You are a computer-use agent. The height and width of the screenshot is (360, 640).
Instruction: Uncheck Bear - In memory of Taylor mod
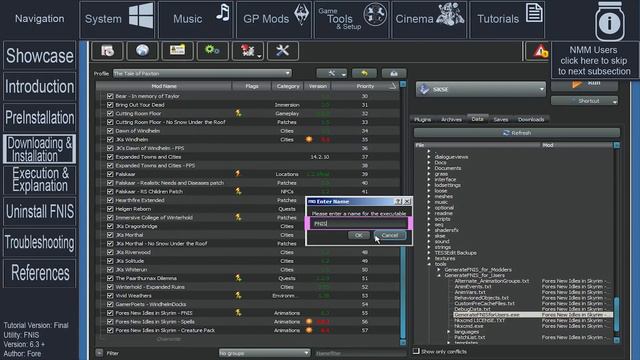(110, 96)
